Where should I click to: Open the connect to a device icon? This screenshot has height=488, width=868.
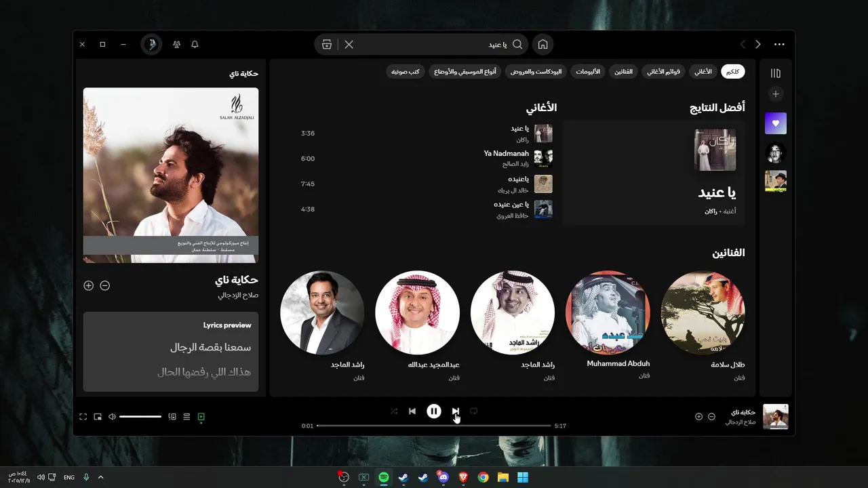[x=172, y=416]
